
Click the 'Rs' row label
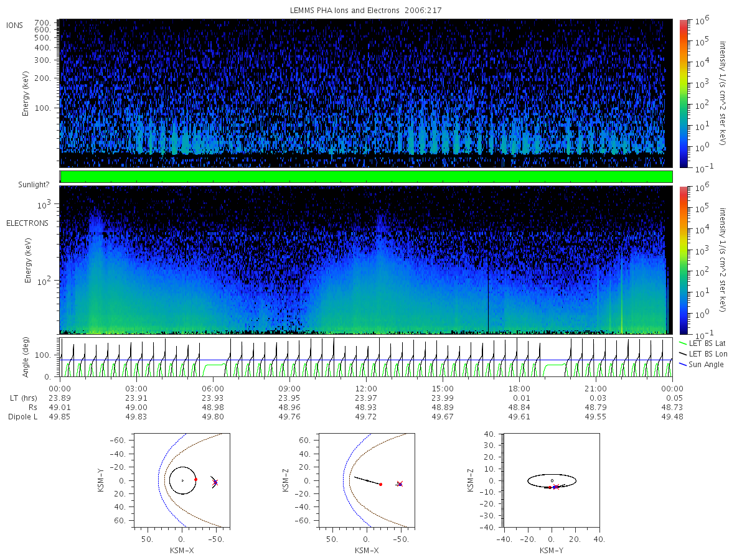click(32, 408)
